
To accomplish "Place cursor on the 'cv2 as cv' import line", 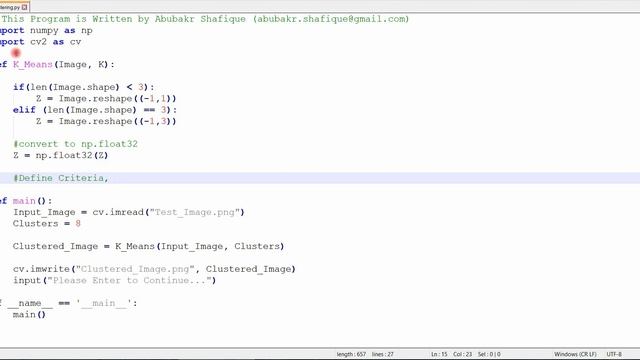I will pyautogui.click(x=40, y=42).
